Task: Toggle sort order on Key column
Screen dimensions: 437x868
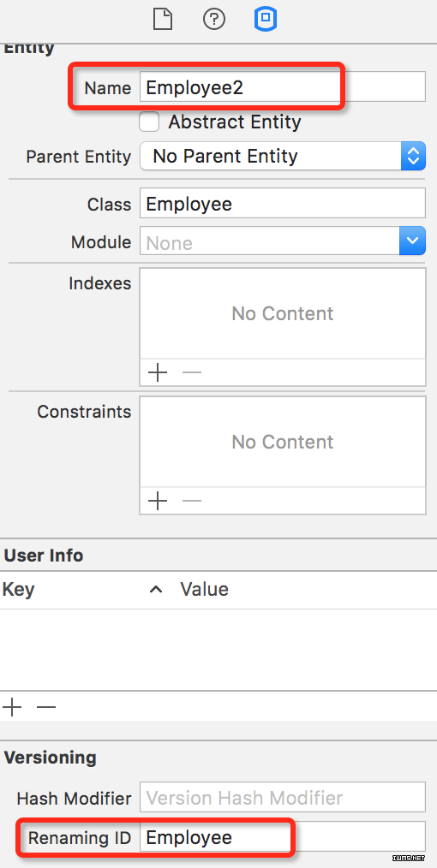Action: tap(156, 590)
